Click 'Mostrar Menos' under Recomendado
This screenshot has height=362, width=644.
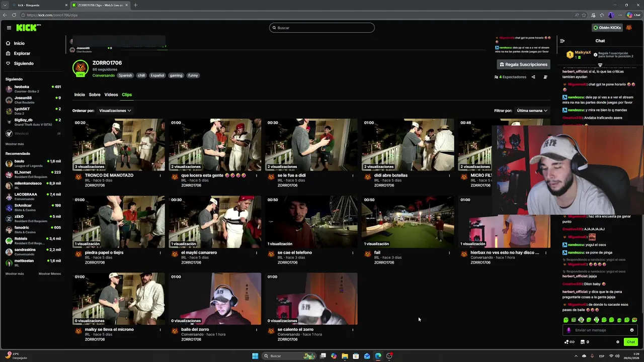coord(50,274)
